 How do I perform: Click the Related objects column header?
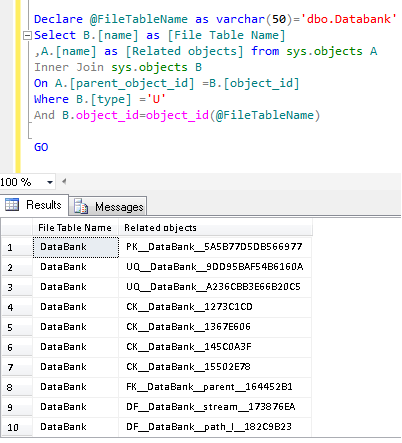coord(215,228)
